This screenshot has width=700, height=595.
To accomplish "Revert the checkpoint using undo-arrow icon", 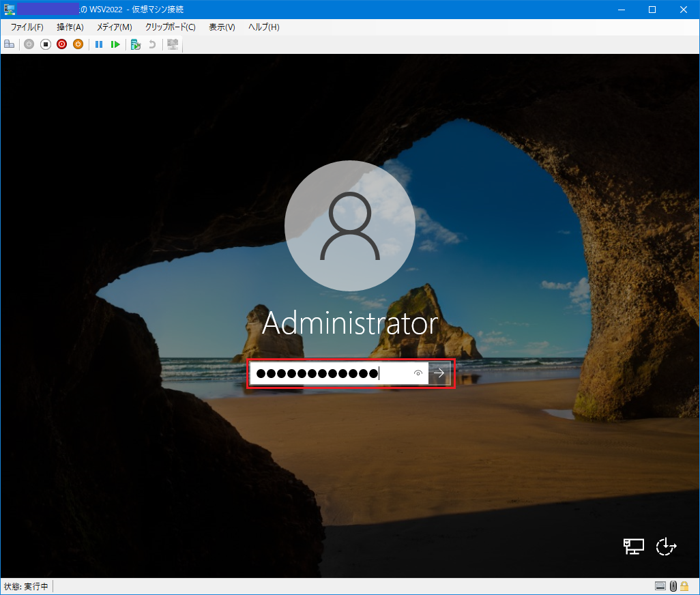I will (x=151, y=44).
